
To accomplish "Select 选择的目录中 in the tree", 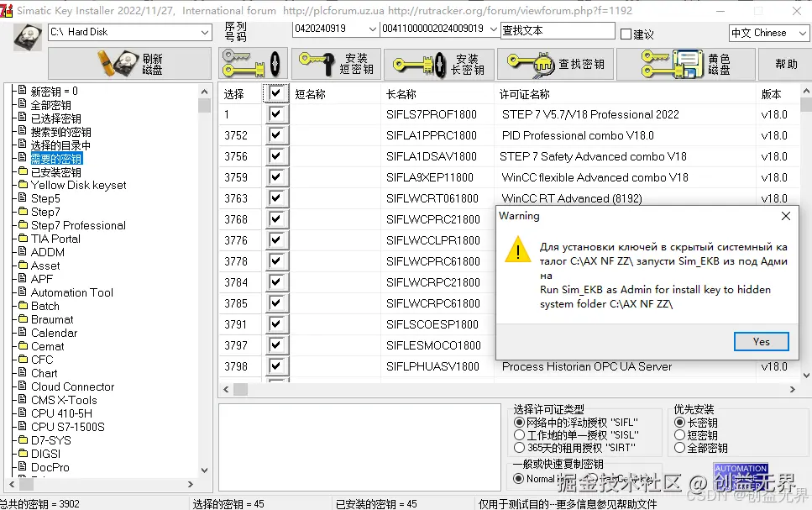I will click(x=61, y=145).
